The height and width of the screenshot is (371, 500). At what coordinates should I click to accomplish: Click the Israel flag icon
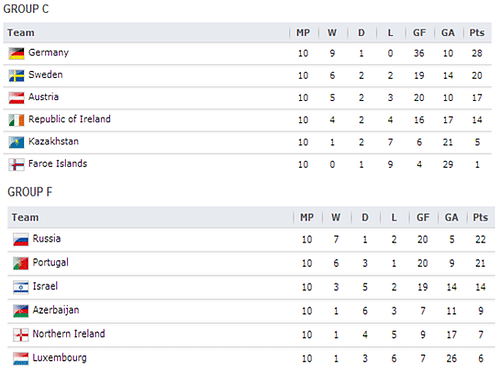(21, 287)
